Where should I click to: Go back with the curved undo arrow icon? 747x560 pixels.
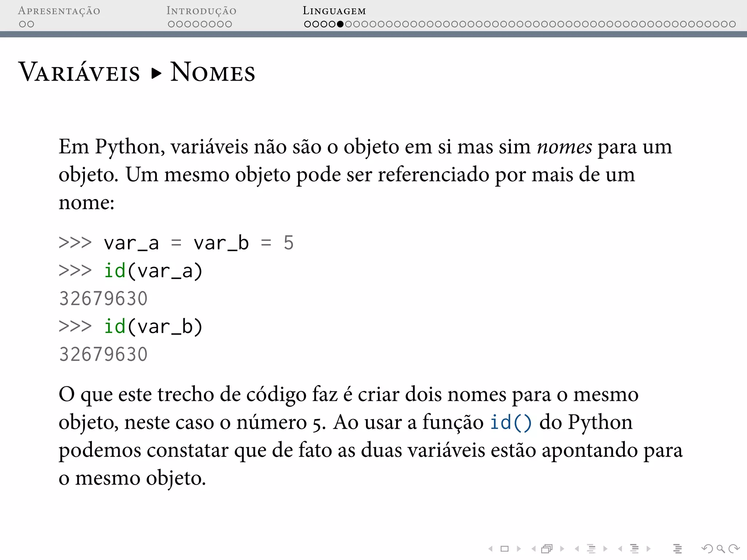[x=707, y=548]
